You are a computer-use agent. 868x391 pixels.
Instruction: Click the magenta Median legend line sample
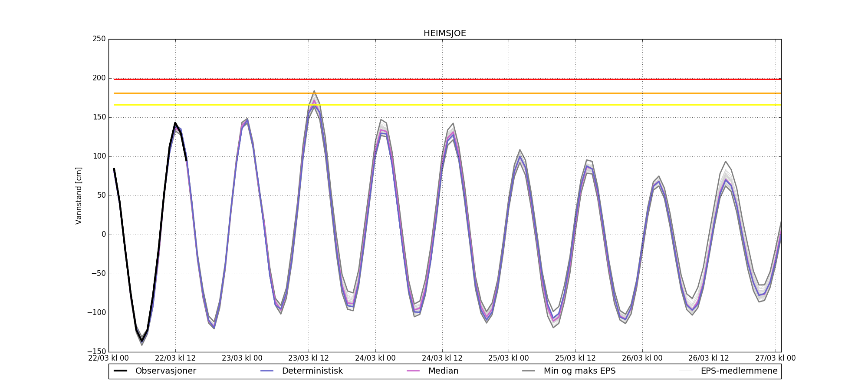click(x=413, y=371)
